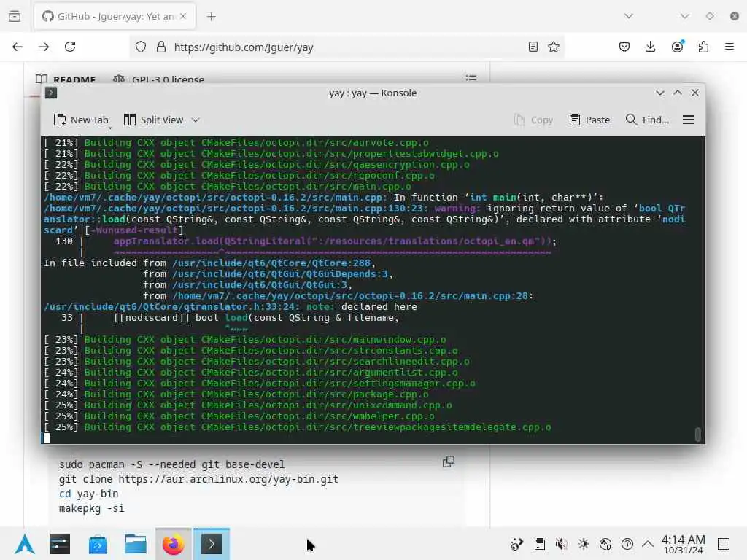
Task: Go back in Firefox
Action: pos(18,47)
